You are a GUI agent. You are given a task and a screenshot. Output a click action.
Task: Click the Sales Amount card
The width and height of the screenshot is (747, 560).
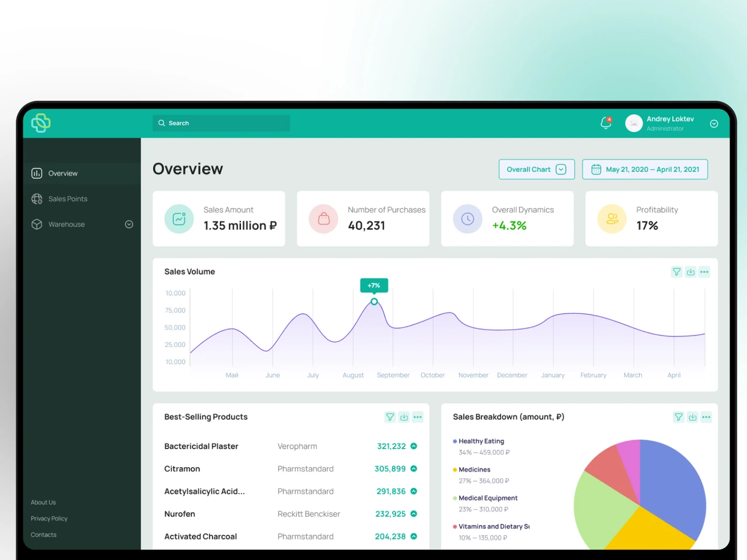(219, 219)
